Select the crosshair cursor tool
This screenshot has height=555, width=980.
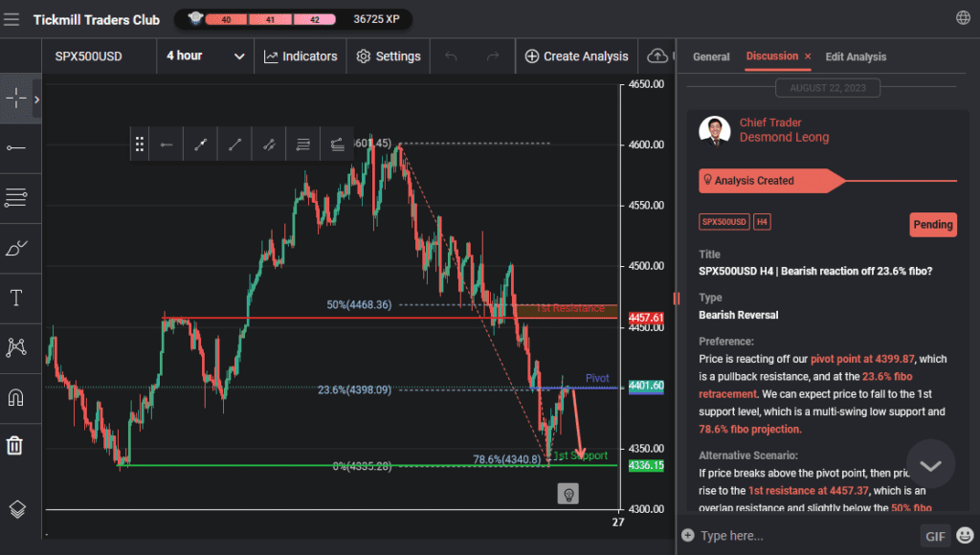coord(15,99)
